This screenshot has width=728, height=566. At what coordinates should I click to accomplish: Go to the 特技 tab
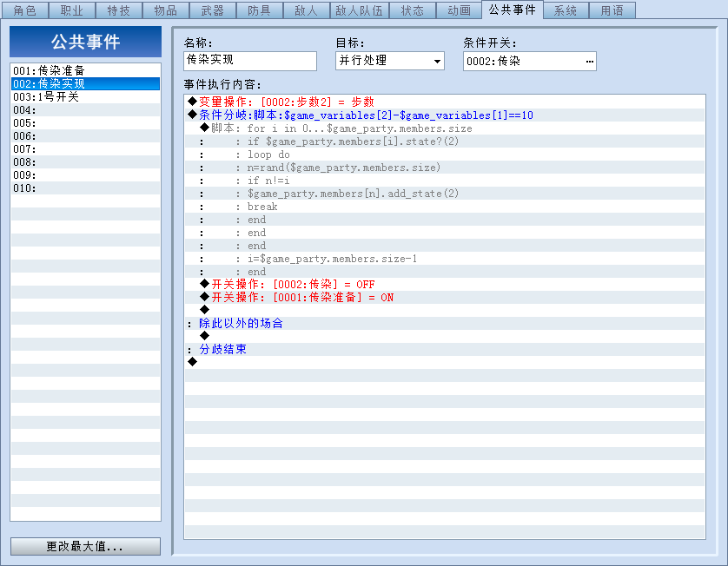click(x=118, y=10)
